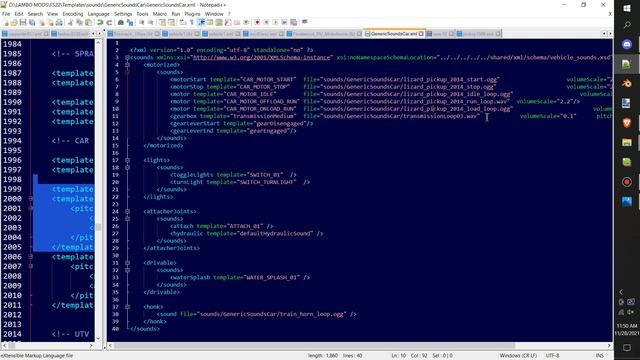
Task: Open the Plugins menu
Action: (192, 14)
